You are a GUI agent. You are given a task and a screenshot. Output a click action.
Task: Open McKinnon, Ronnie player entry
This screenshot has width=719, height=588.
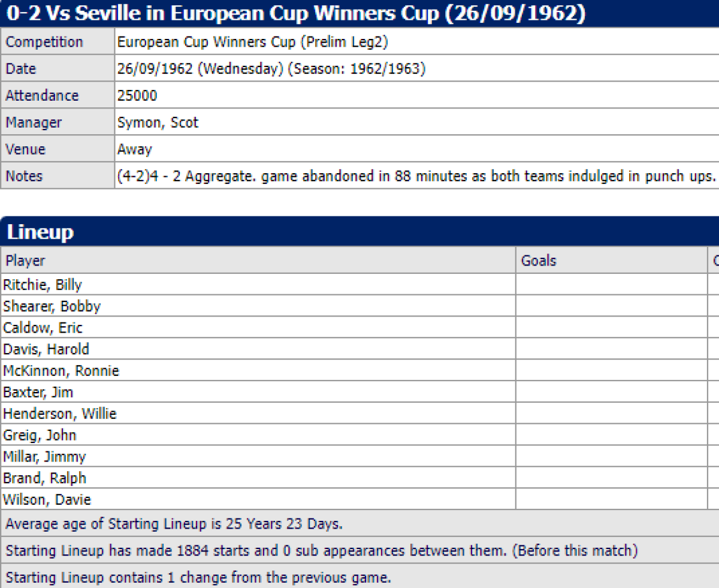(61, 371)
